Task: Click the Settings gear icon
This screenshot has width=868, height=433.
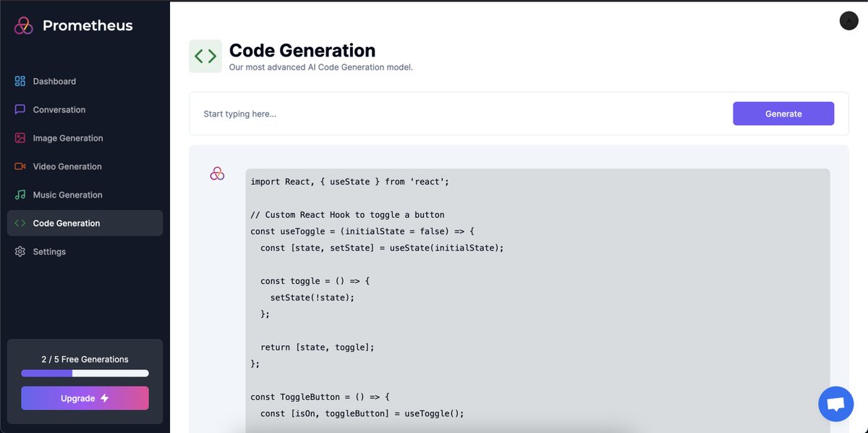Action: pos(20,251)
